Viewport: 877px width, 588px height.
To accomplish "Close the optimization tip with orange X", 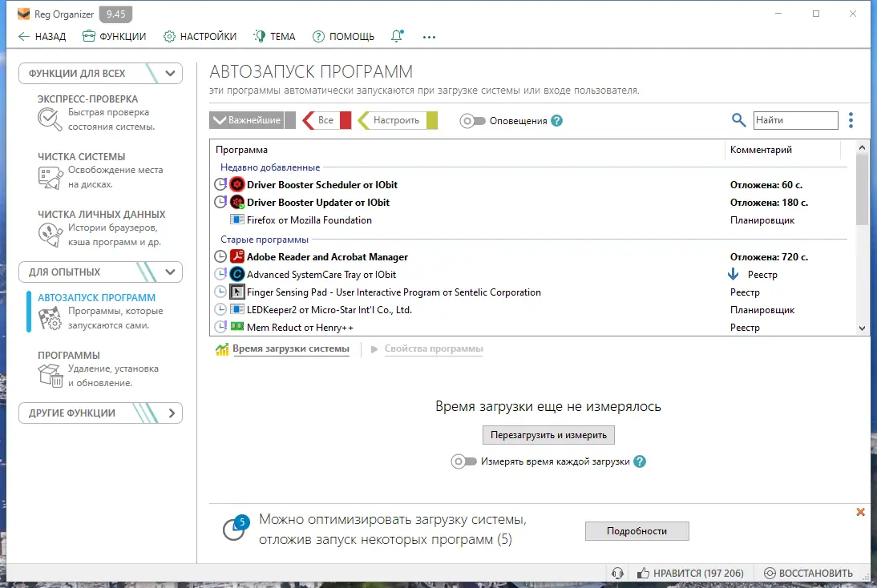I will pos(860,512).
